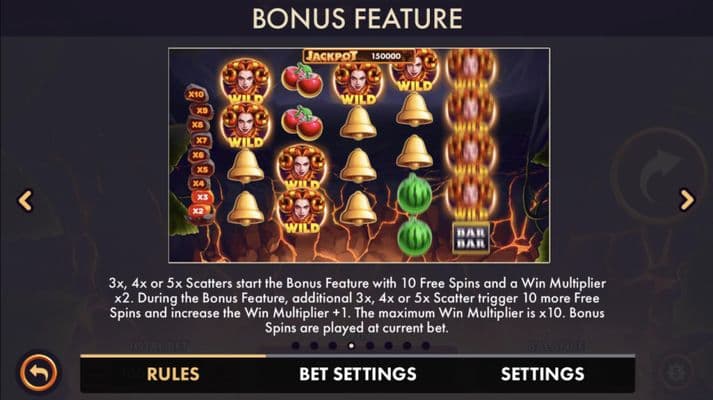Viewport: 713px width, 400px height.
Task: Click the upper watermelon symbol
Action: (414, 195)
